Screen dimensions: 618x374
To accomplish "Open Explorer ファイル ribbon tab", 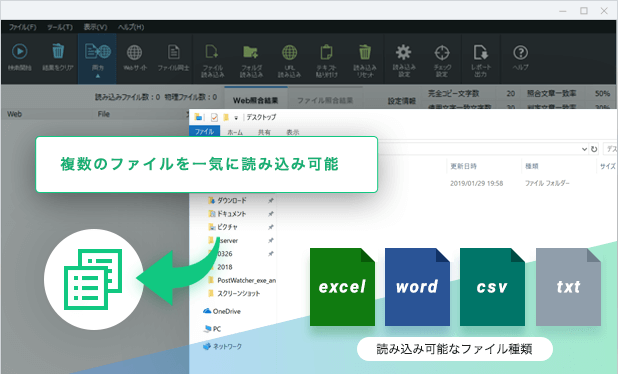I will [x=204, y=132].
